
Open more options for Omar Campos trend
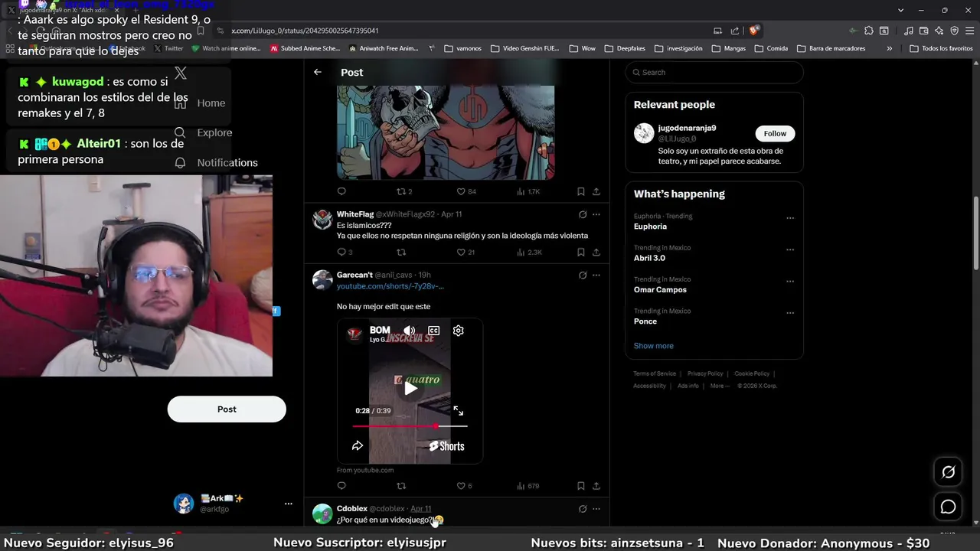[790, 281]
